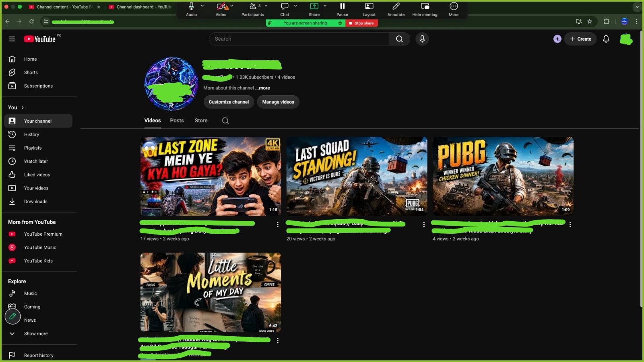Open Zoom Chat panel
The height and width of the screenshot is (362, 644).
click(285, 9)
